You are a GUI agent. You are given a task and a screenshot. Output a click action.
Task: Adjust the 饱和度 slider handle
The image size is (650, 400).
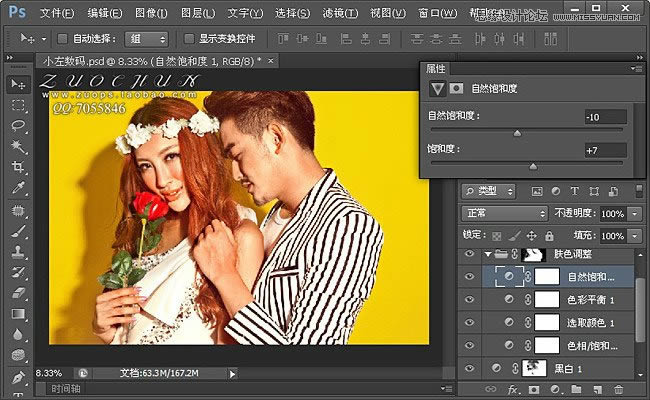533,166
